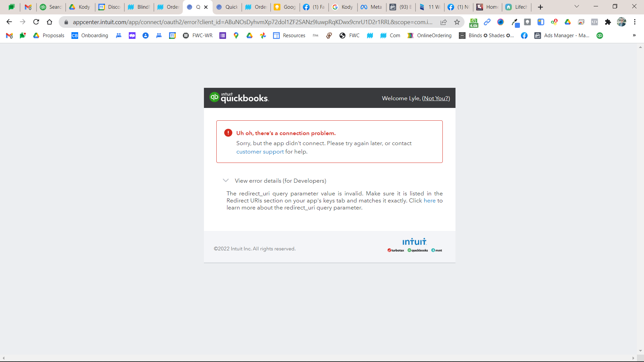644x362 pixels.
Task: Open the tab search dropdown arrow
Action: (577, 7)
